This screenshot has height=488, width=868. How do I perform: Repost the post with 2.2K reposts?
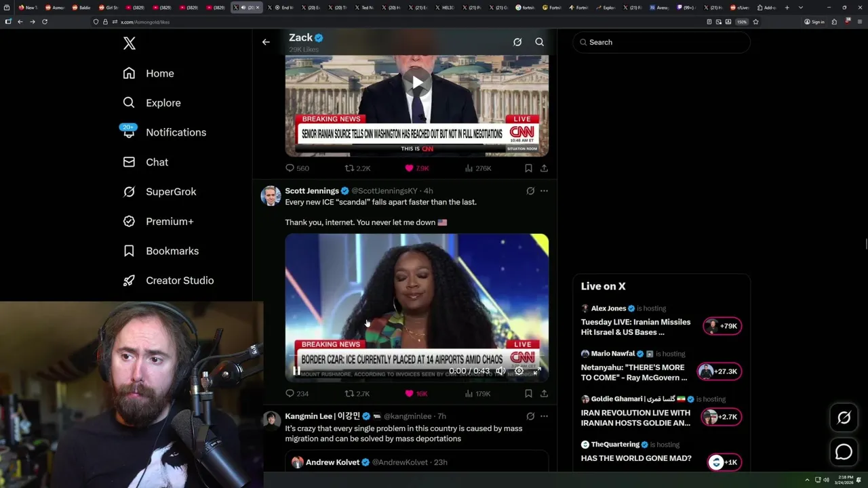point(357,168)
